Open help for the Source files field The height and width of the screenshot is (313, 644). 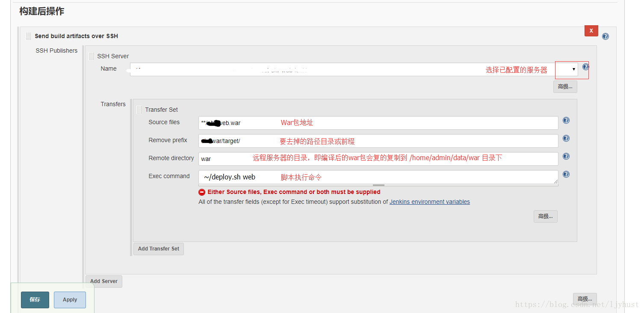(566, 120)
